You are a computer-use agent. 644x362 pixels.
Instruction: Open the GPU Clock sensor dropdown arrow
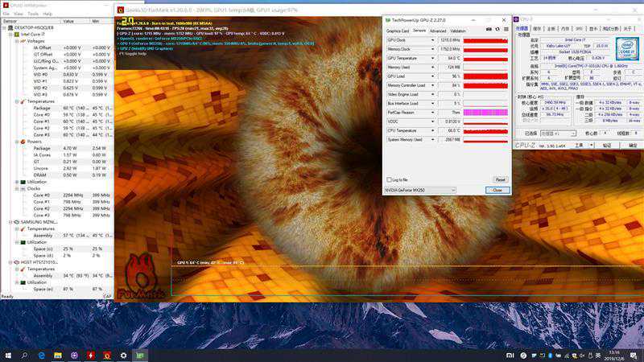tap(432, 39)
